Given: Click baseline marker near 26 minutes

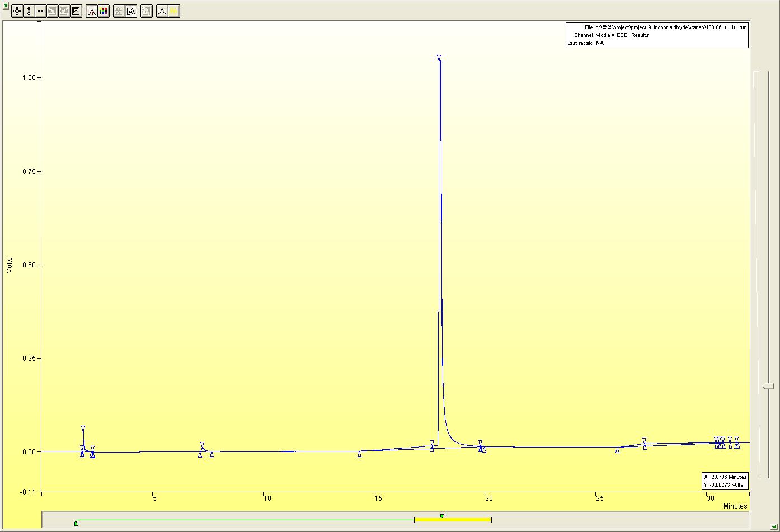Looking at the screenshot, I should click(x=617, y=450).
